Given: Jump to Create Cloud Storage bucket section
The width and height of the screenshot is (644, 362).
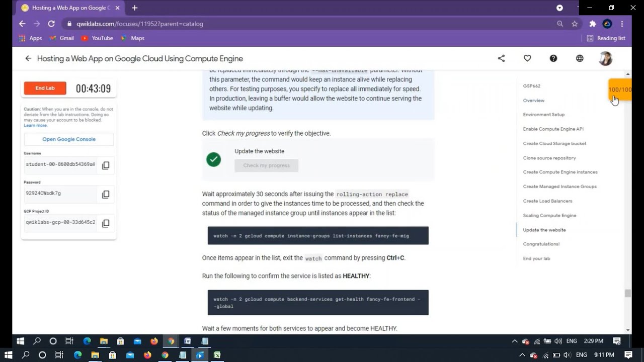Looking at the screenshot, I should click(x=554, y=144).
